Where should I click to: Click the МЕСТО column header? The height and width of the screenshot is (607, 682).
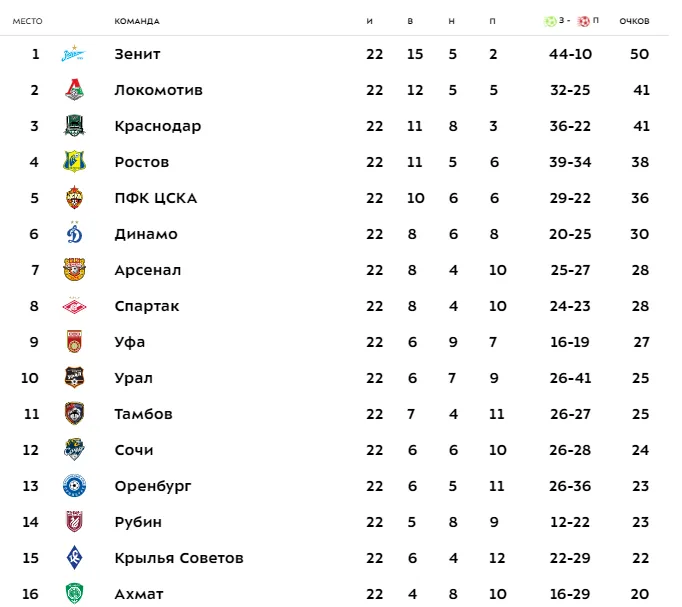coord(27,21)
